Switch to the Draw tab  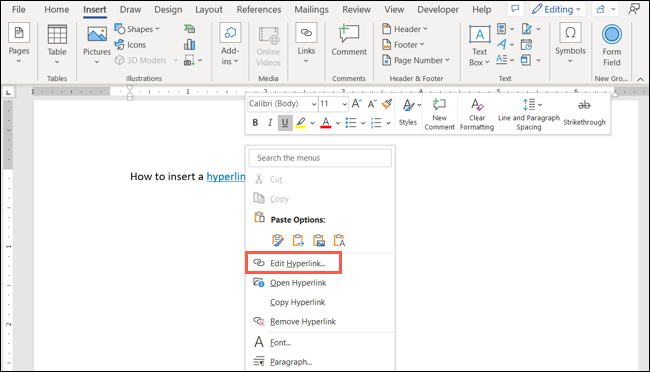130,9
